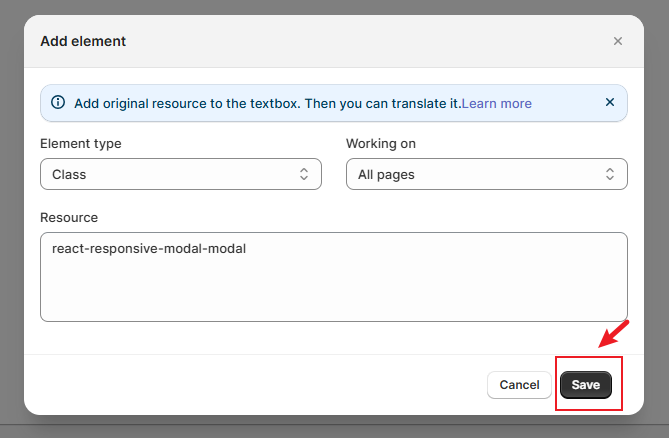669x438 pixels.
Task: Expand the Working on All pages dropdown
Action: click(x=487, y=174)
